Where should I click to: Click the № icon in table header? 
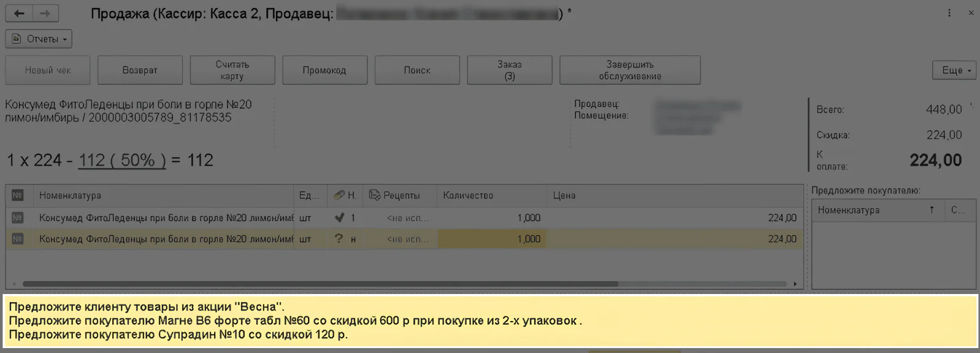(x=17, y=195)
